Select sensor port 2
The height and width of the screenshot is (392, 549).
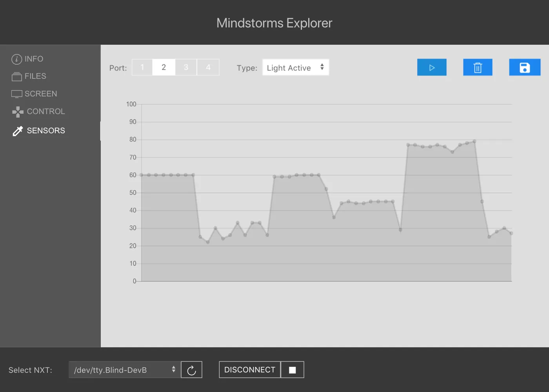(164, 67)
